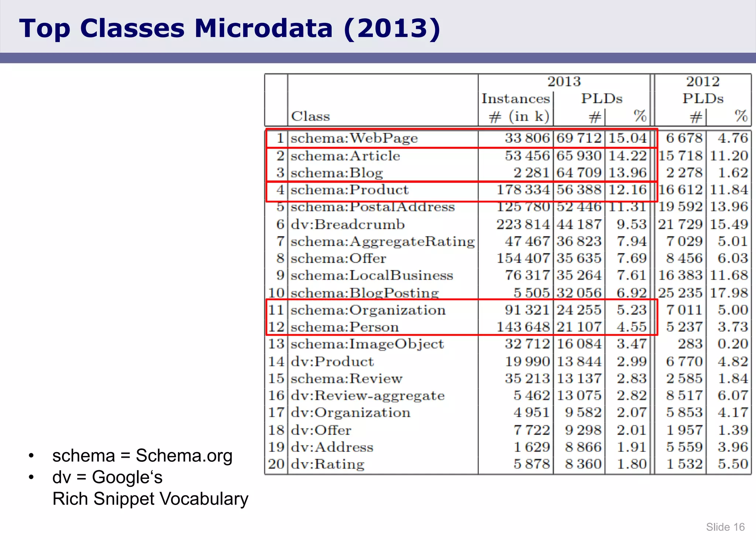Click the slide title Top Classes Microdata (2013)
Viewport: 756px width, 540px height.
tap(230, 29)
